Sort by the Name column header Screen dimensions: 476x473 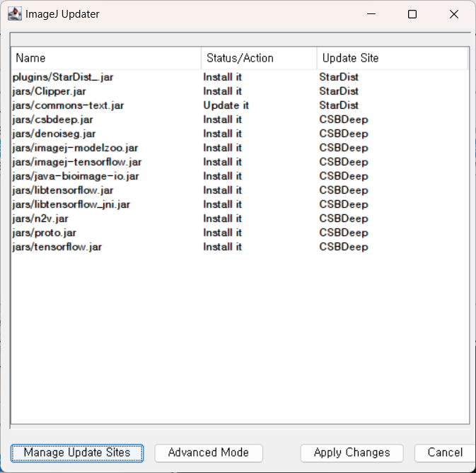106,58
